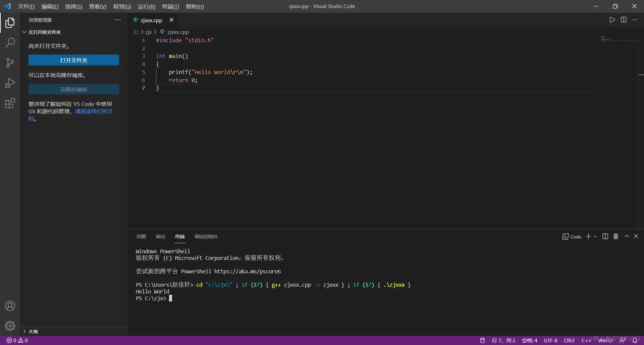The width and height of the screenshot is (644, 345).
Task: Split the terminal pane
Action: [605, 236]
